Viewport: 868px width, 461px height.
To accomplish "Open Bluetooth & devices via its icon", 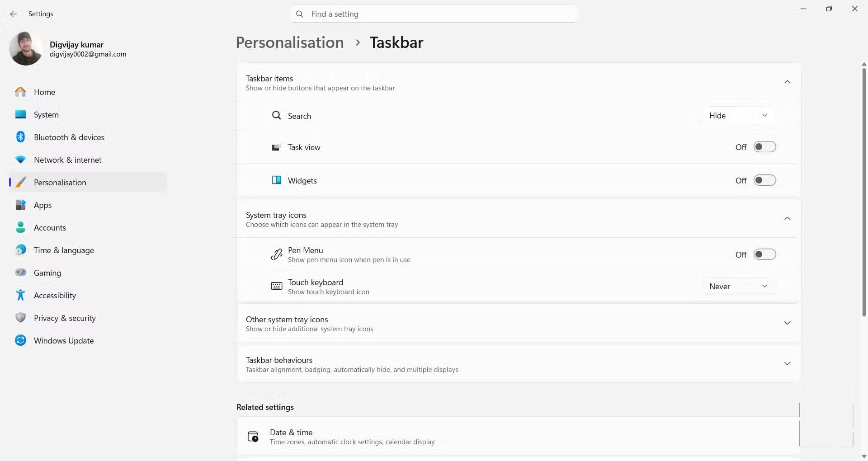I will pos(20,137).
